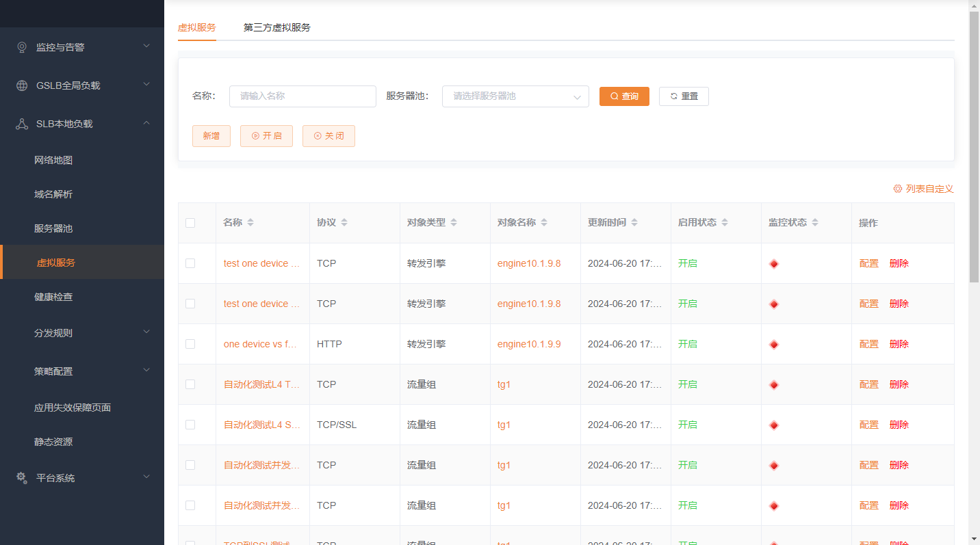
Task: Sort table by 协议 column arrows
Action: point(344,223)
